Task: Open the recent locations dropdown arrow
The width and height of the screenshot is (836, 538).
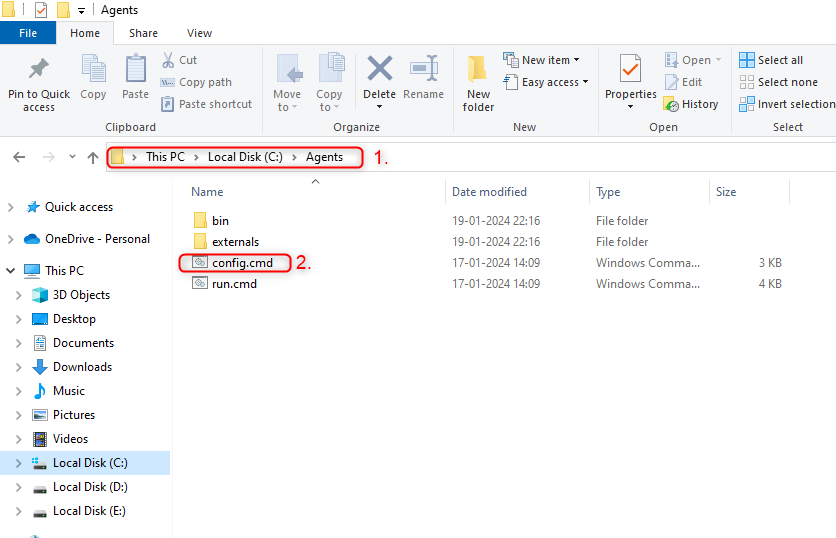Action: [x=73, y=157]
